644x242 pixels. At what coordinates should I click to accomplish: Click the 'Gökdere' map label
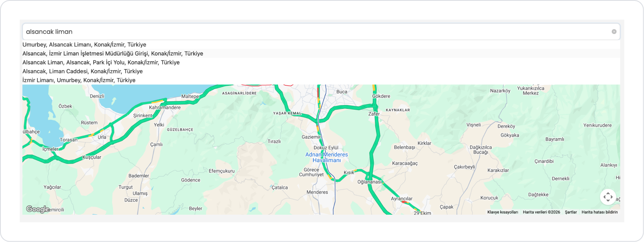[x=381, y=96]
